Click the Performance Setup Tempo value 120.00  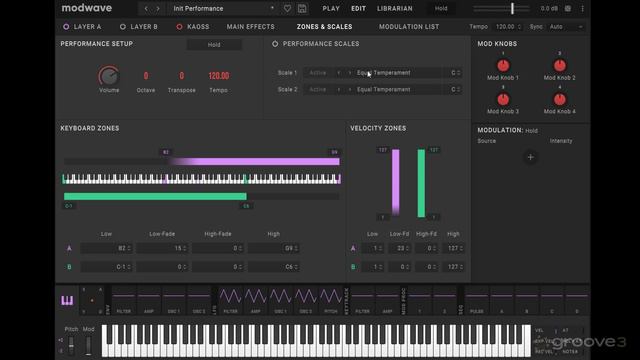(x=219, y=76)
